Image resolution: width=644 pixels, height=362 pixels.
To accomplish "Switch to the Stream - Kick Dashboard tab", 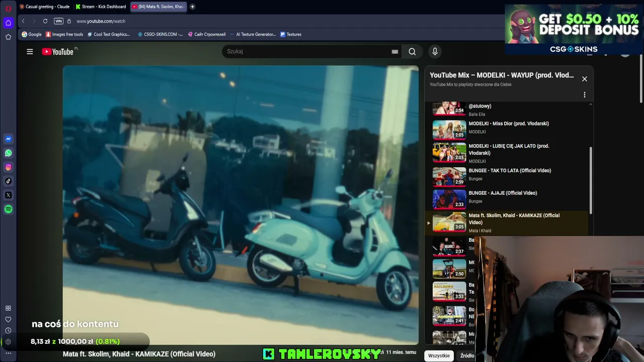I will 101,7.
